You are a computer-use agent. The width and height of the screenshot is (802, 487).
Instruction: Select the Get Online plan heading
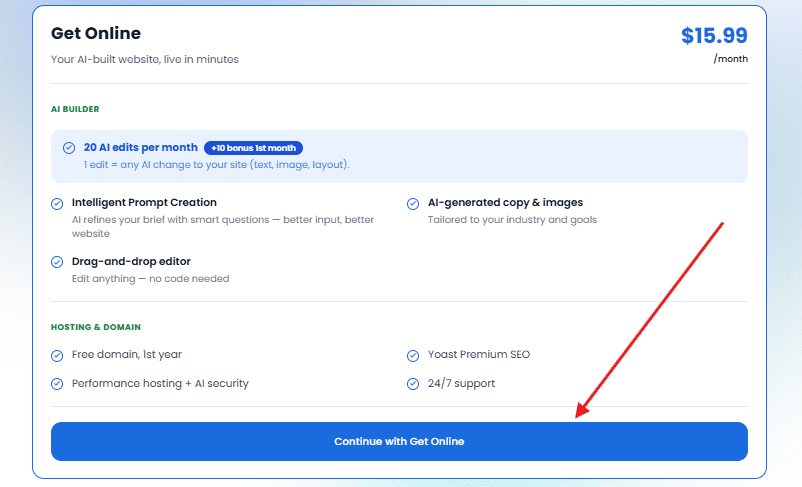[x=96, y=33]
